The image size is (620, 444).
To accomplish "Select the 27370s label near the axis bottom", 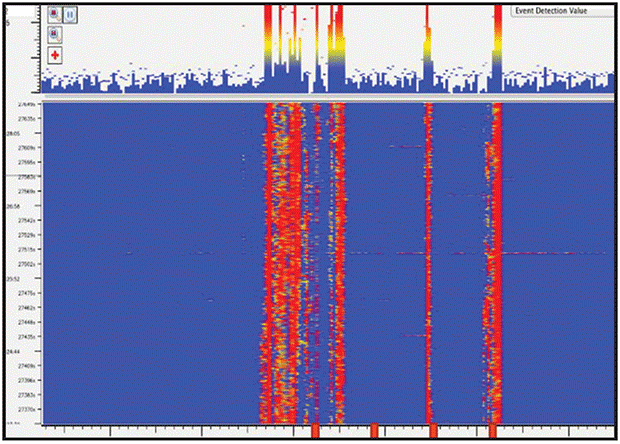I will click(x=25, y=409).
